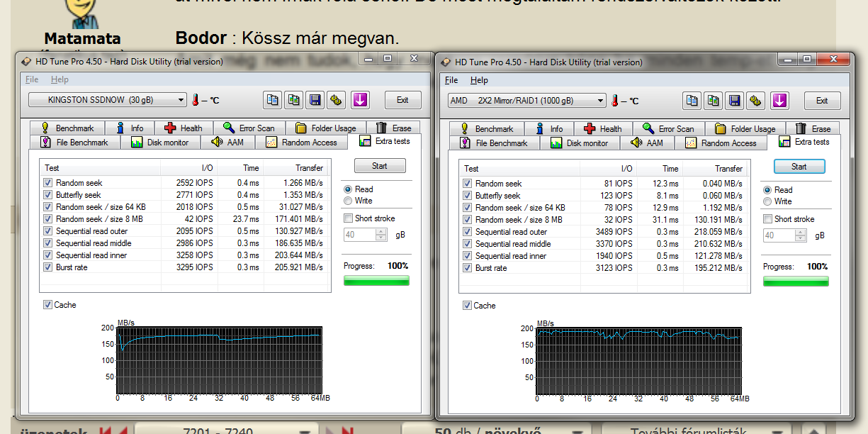Open options gears icon in KINGSTON window
The image size is (868, 434).
pos(337,100)
